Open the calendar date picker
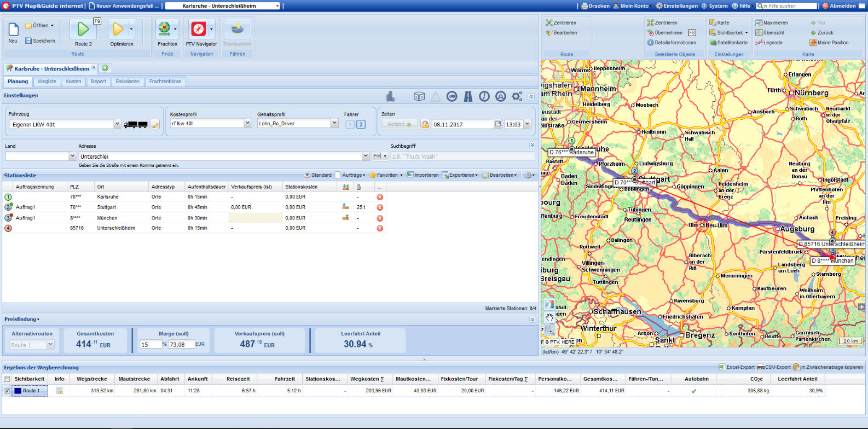This screenshot has width=868, height=429. click(497, 124)
